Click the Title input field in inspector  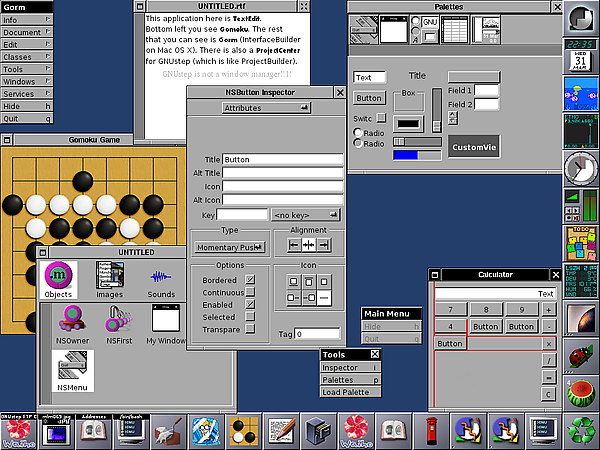(x=283, y=159)
